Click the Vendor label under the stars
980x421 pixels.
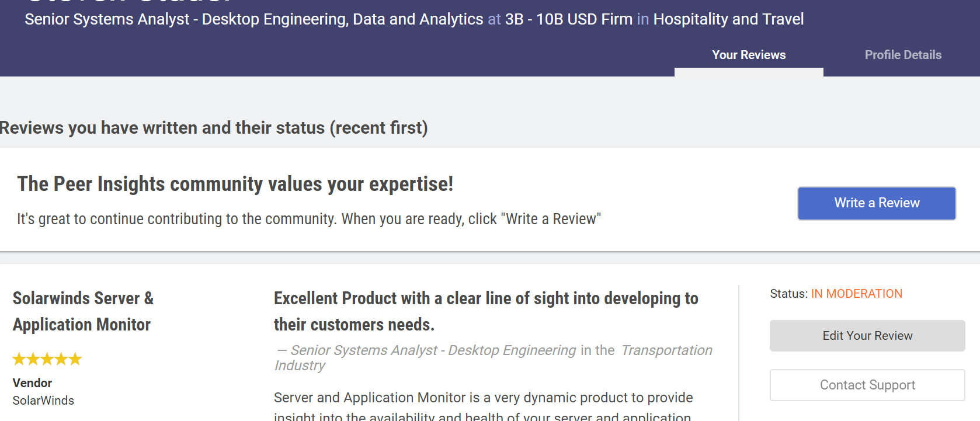32,383
